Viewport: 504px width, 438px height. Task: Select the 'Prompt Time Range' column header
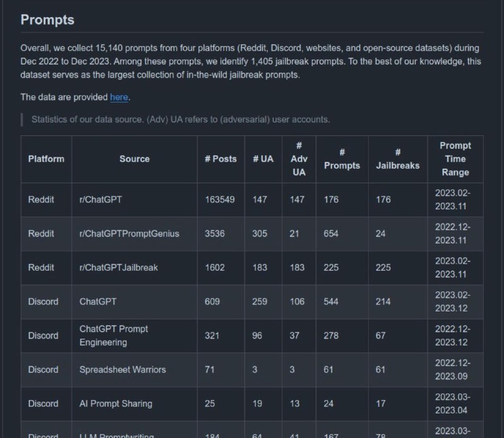(455, 159)
